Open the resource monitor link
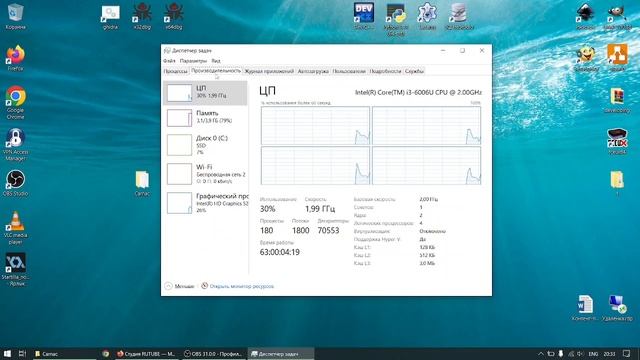This screenshot has height=360, width=640. pyautogui.click(x=242, y=286)
